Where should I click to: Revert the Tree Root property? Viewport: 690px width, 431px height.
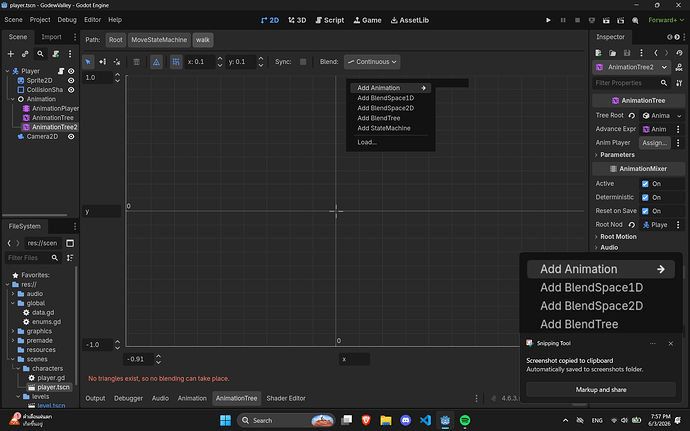631,116
